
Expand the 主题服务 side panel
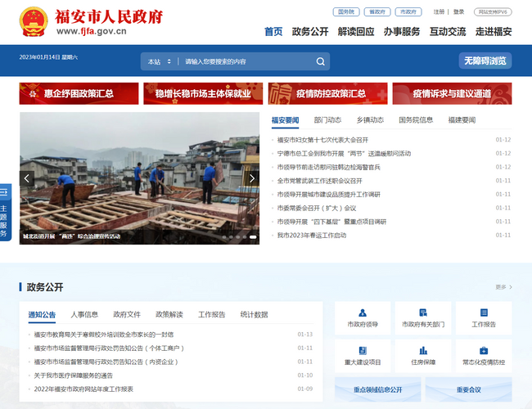[5, 213]
